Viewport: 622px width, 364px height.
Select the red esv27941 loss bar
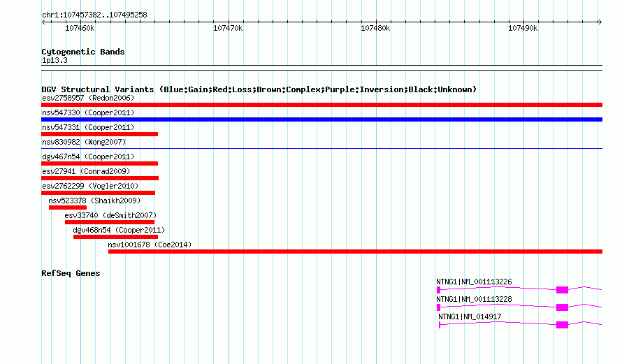[100, 178]
